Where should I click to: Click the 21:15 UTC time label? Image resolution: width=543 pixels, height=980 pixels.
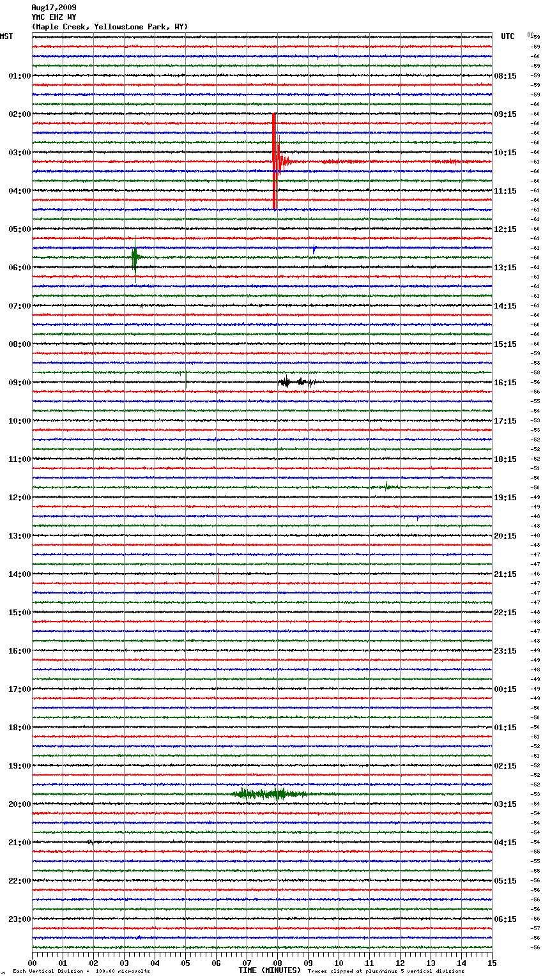point(505,574)
